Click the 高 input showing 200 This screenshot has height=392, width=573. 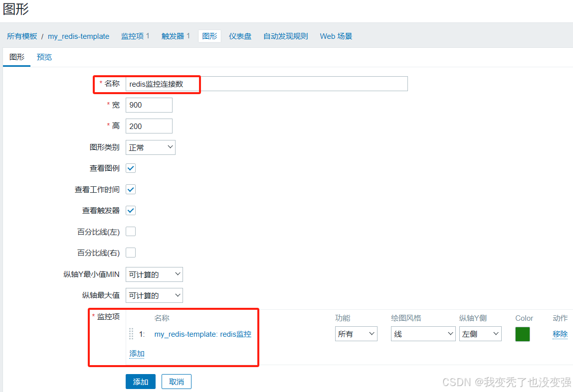[x=149, y=127]
